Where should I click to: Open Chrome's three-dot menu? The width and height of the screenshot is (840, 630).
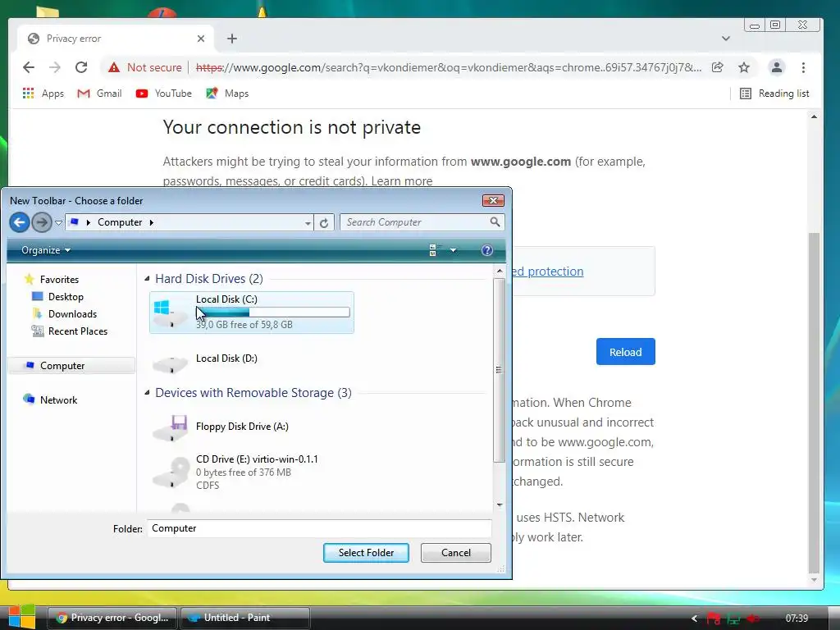803,67
